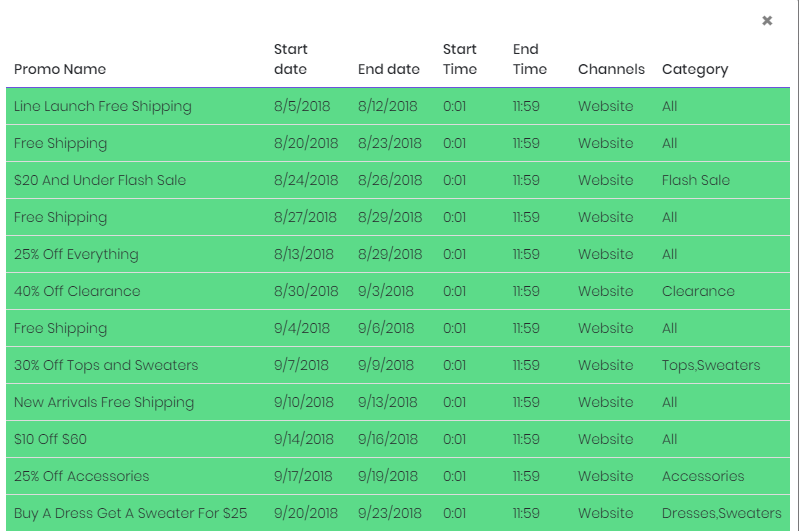Click the Tops,Sweaters category cell
The image size is (799, 531).
click(710, 365)
